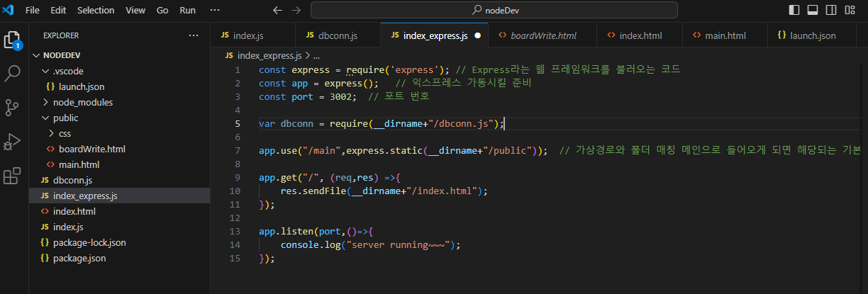Open Explorer views and more actions ellipsis
Viewport: 868px width, 294px height.
click(x=194, y=35)
